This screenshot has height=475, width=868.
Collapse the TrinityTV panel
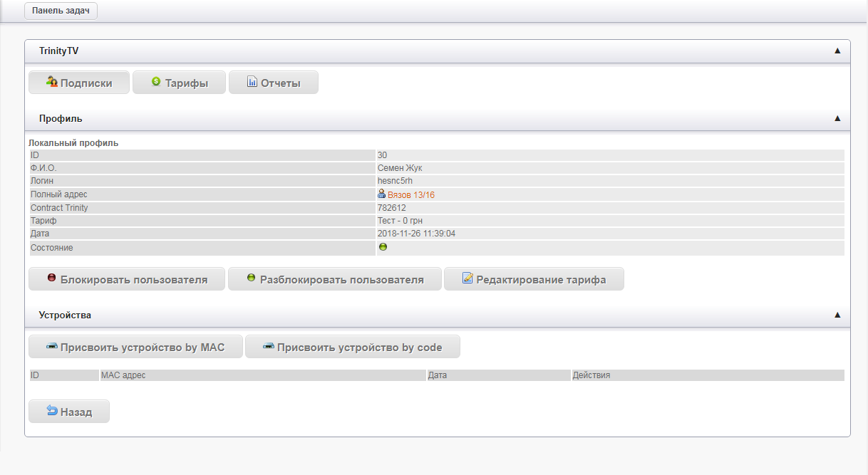pyautogui.click(x=837, y=51)
